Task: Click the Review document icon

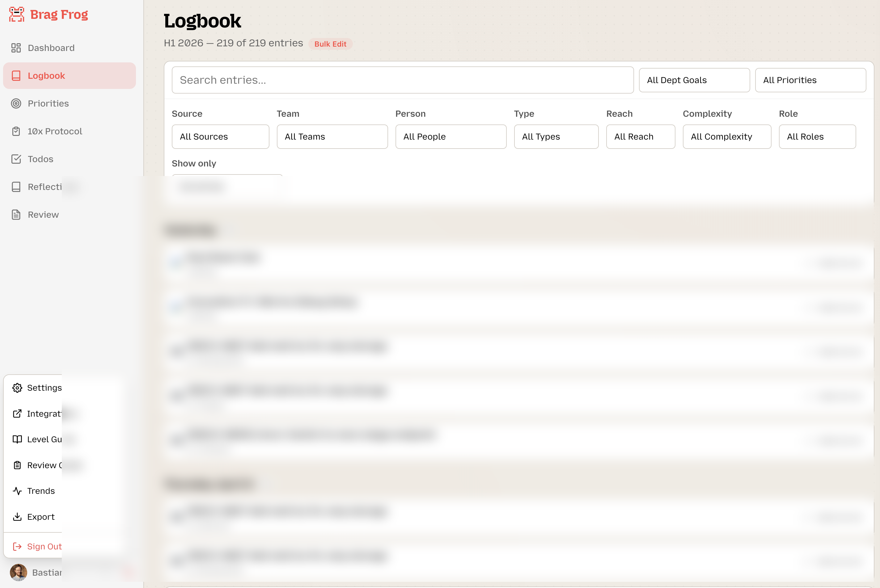Action: (x=16, y=215)
